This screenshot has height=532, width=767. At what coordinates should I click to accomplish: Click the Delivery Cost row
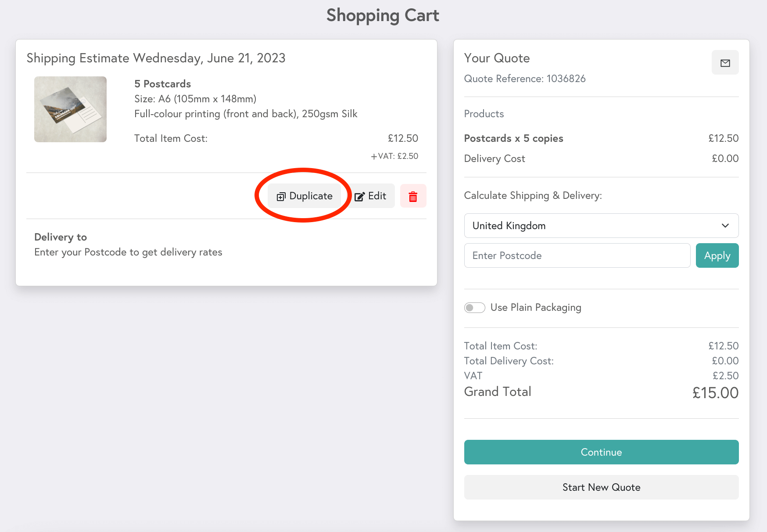pyautogui.click(x=495, y=158)
